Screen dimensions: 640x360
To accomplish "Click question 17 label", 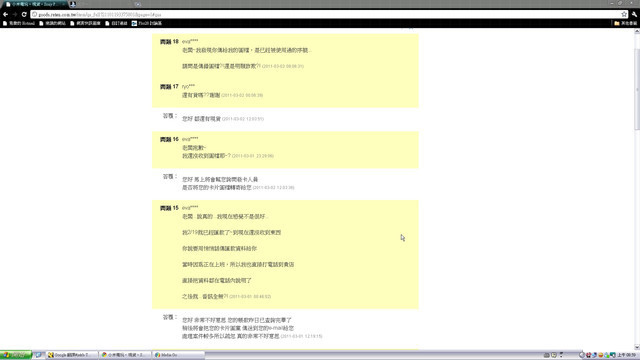I will point(169,87).
